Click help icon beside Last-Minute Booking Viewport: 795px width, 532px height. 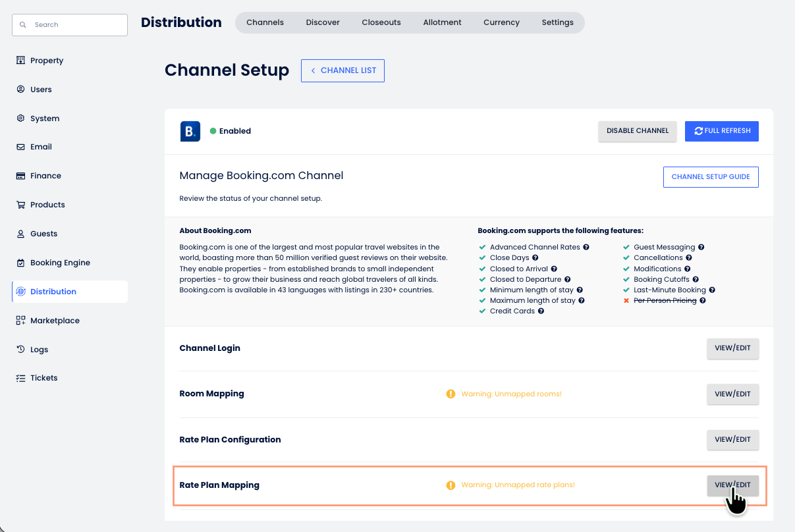(713, 290)
